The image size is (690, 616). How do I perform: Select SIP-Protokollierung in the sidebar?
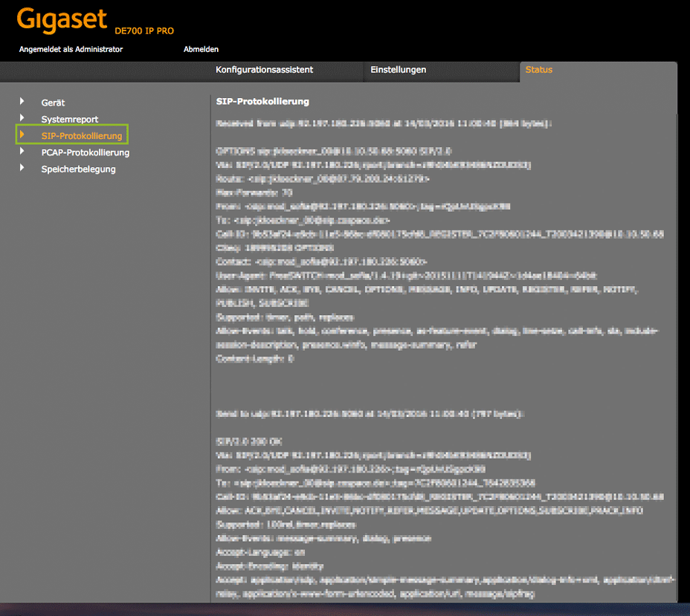coord(81,136)
